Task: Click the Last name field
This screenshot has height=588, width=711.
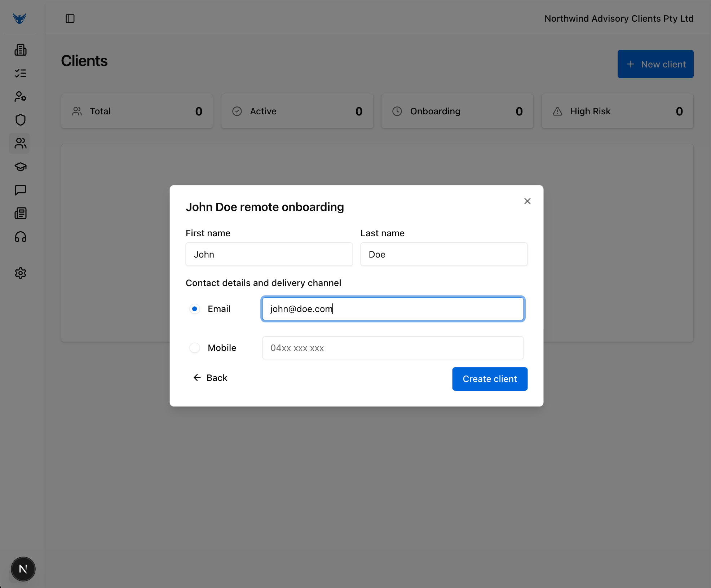Action: pyautogui.click(x=444, y=254)
